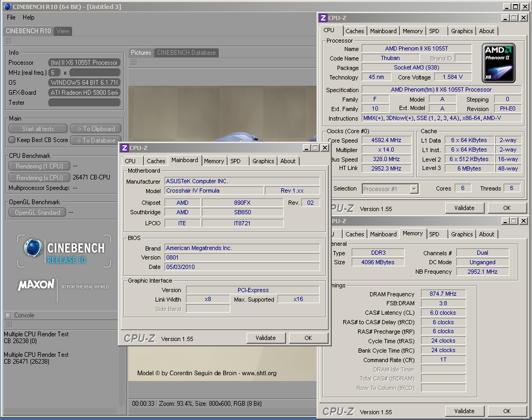Select the CINEBENCH R10 tab
The image size is (532, 420).
(x=28, y=31)
